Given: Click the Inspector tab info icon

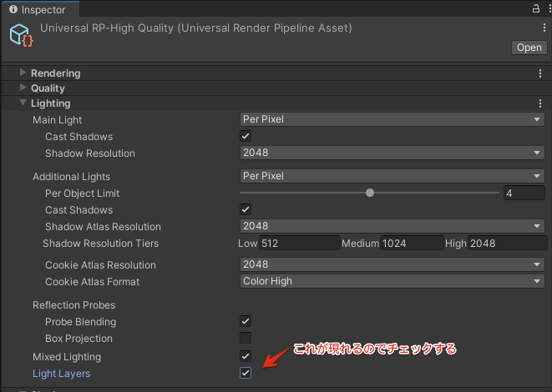Looking at the screenshot, I should 13,9.
